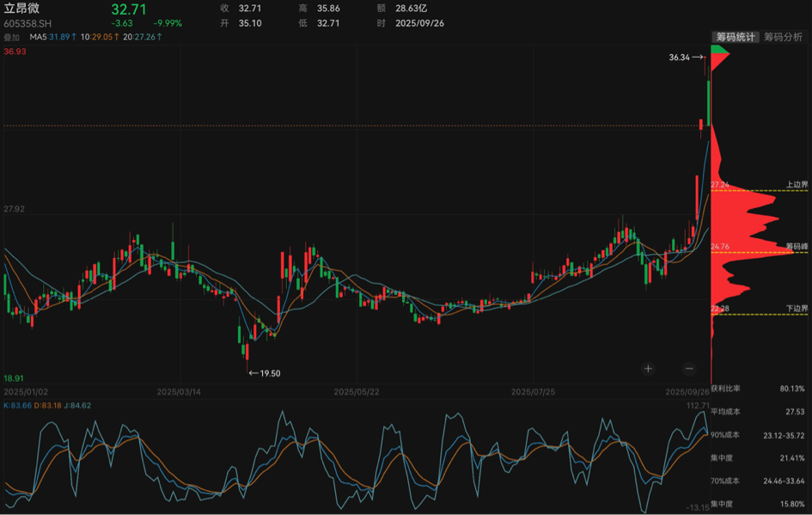Click the green triangle atop chip distribution
This screenshot has width=812, height=515.
point(719,49)
